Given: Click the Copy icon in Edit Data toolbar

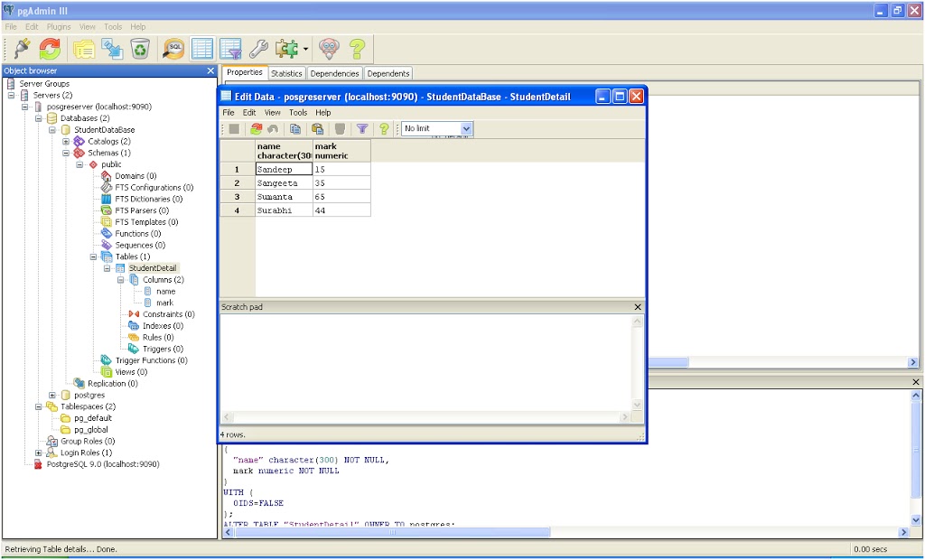Looking at the screenshot, I should click(x=295, y=128).
